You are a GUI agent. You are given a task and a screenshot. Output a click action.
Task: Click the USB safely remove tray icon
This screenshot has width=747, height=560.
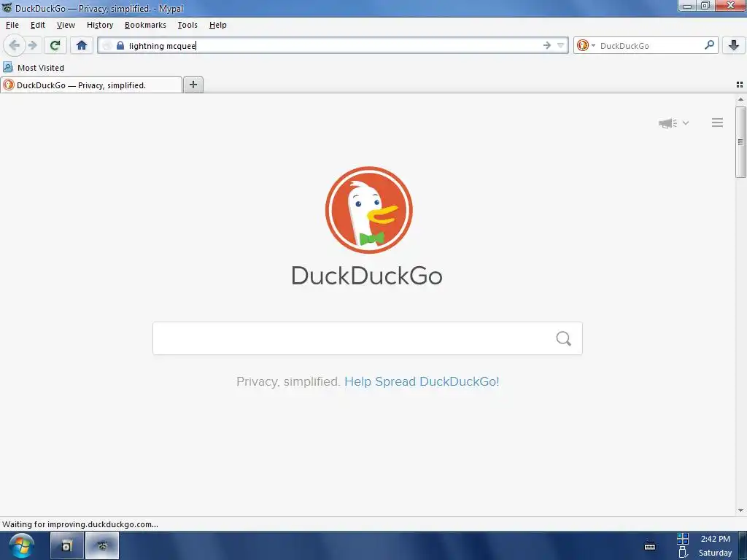pyautogui.click(x=683, y=553)
